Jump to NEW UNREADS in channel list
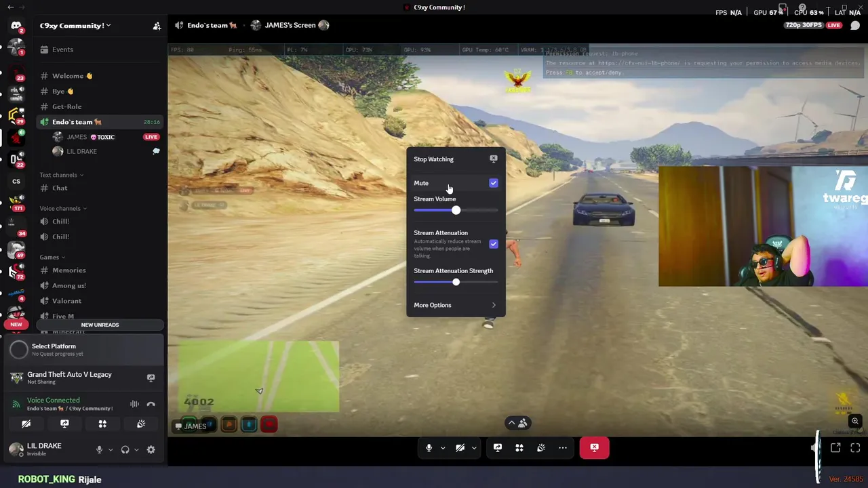868x488 pixels. 100,325
